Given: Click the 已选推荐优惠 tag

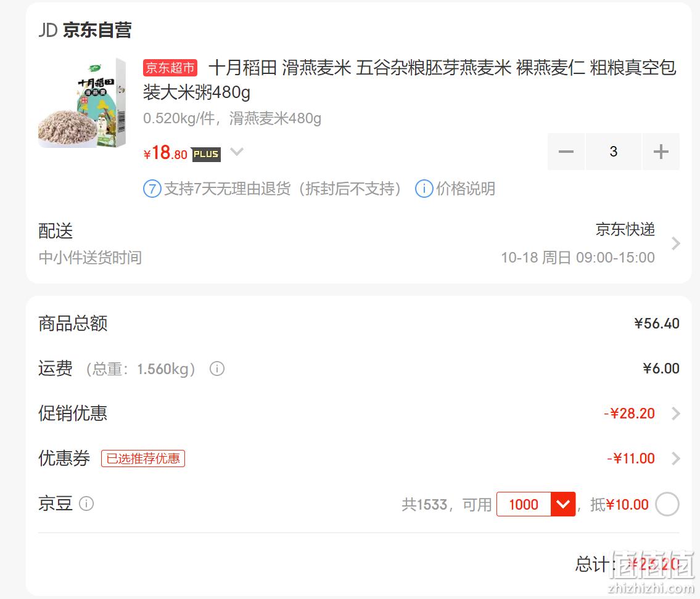Looking at the screenshot, I should 143,458.
